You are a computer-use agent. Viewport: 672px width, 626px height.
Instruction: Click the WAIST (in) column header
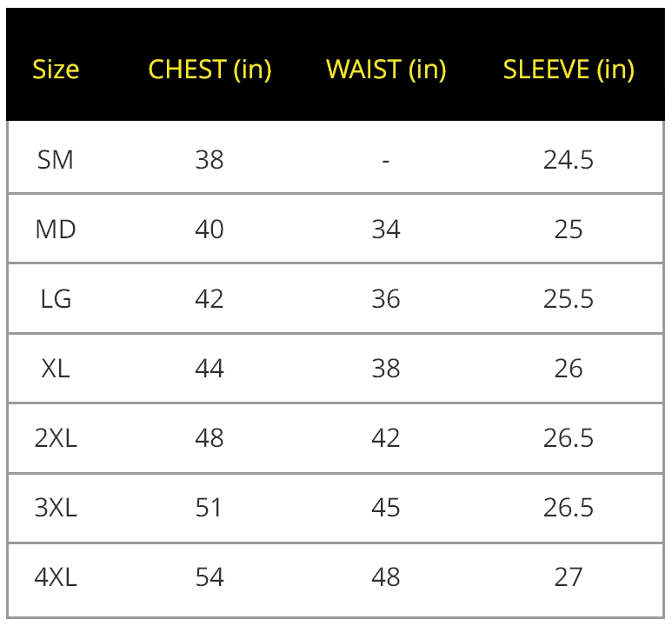point(386,70)
